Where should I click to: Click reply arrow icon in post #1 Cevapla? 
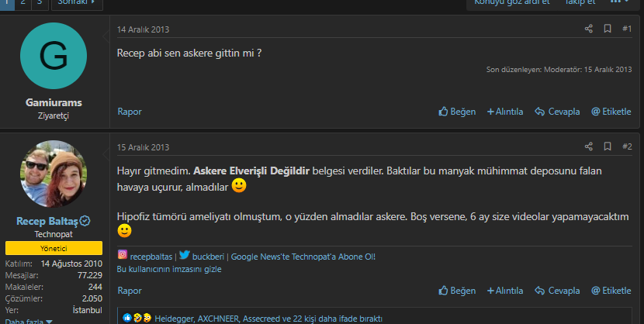coord(540,112)
